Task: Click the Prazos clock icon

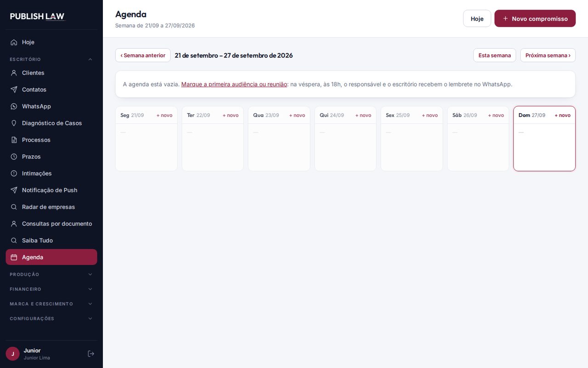Action: (x=14, y=157)
